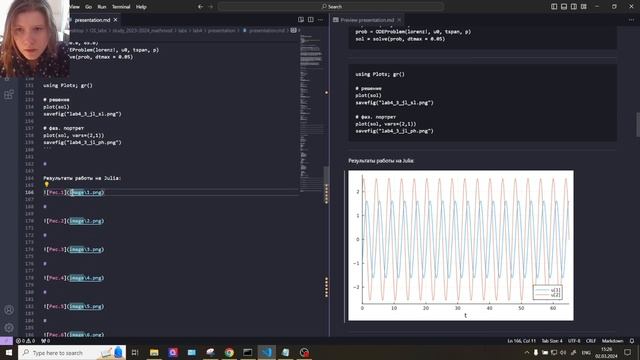Go back with the navigation arrow

[200, 7]
